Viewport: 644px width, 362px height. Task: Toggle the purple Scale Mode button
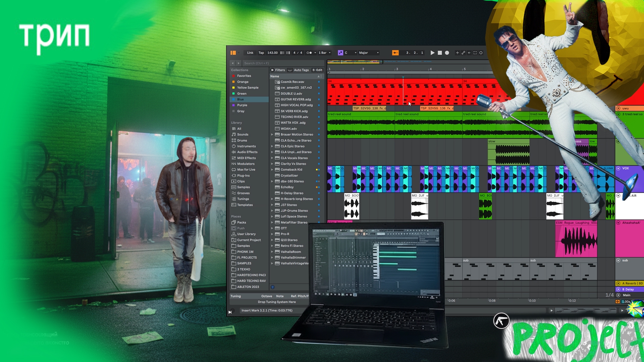(x=340, y=53)
